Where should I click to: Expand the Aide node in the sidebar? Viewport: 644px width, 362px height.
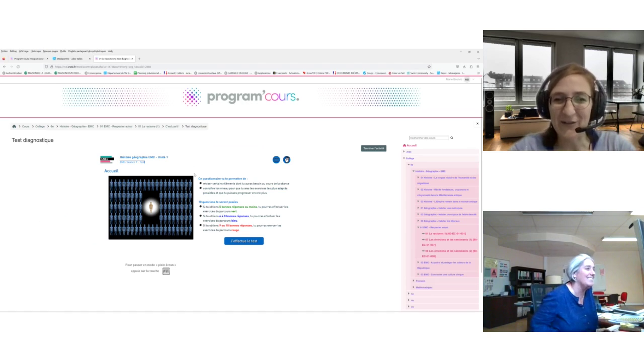pyautogui.click(x=404, y=151)
